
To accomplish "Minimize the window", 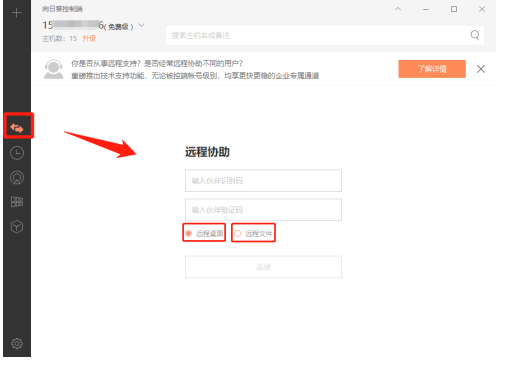I will click(426, 9).
